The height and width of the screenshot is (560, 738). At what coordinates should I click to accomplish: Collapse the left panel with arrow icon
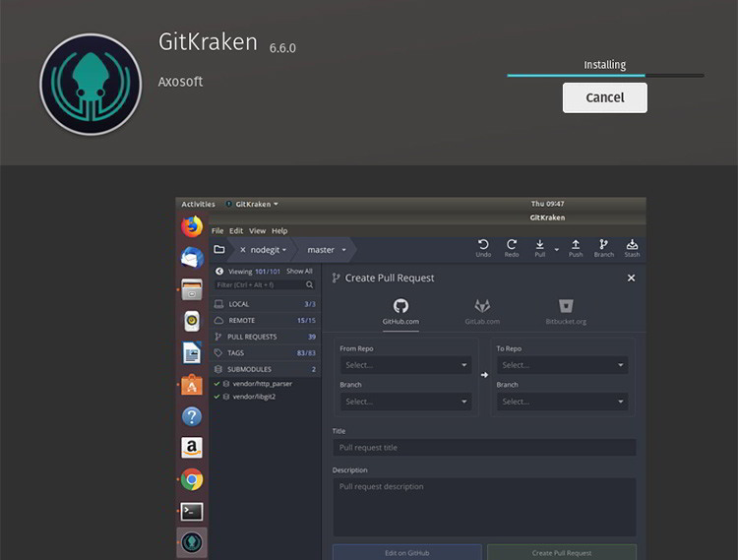coord(219,272)
